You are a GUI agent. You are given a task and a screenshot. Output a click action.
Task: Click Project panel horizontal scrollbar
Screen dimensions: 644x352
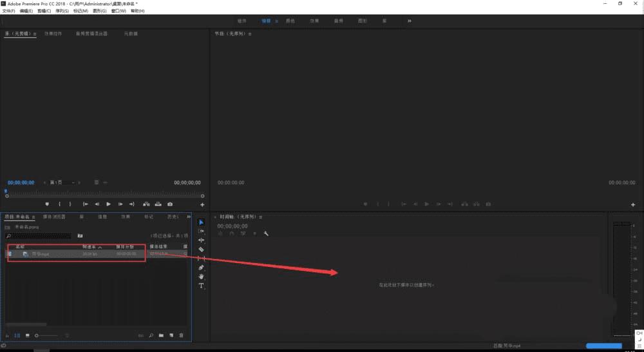26,324
